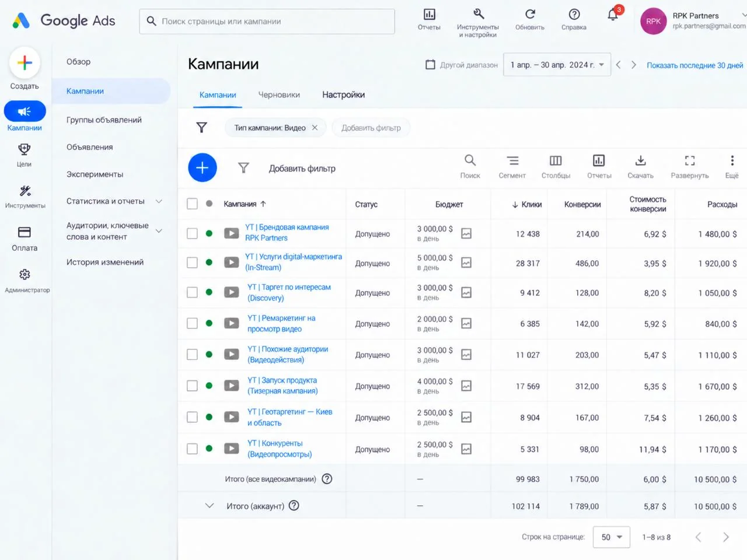Click the Развернуть fullscreen icon
Viewport: 747px width, 560px height.
(690, 160)
